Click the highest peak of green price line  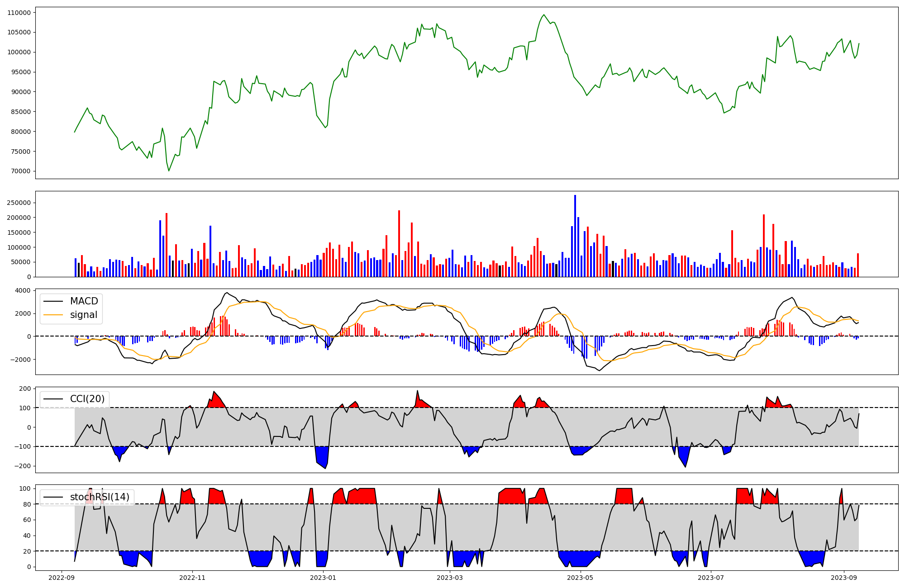544,15
